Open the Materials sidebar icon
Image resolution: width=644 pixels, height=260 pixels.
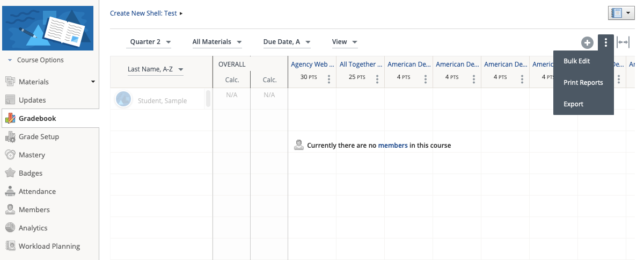click(10, 82)
